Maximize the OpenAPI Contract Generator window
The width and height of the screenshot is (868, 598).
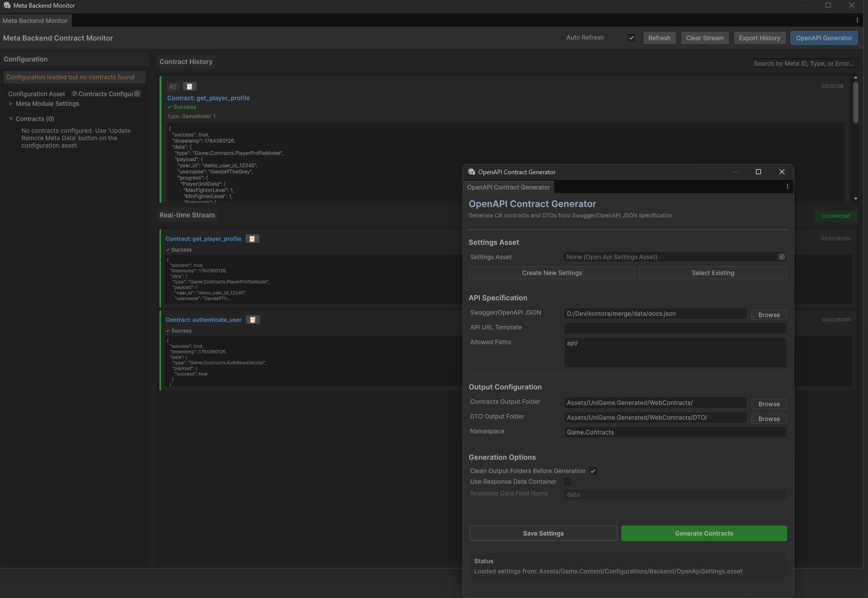[758, 172]
